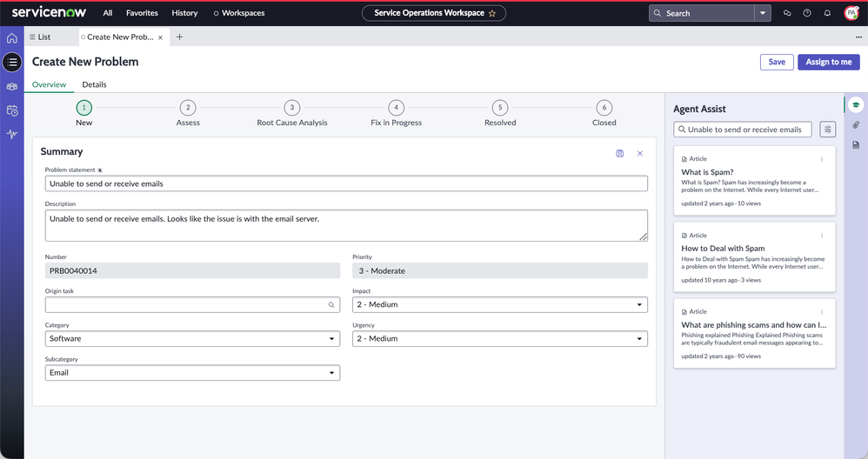Open the tab bar more options ellipsis
The height and width of the screenshot is (459, 868).
(x=858, y=37)
